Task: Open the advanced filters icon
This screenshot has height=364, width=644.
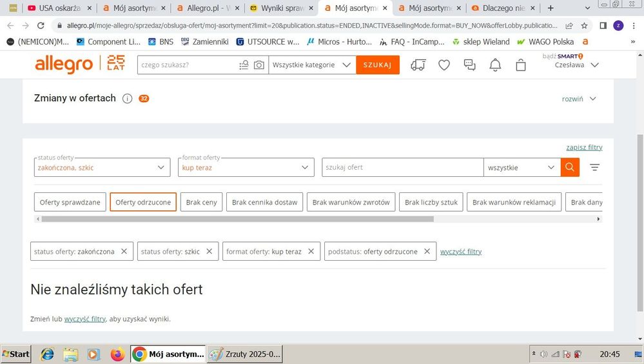Action: pos(594,167)
